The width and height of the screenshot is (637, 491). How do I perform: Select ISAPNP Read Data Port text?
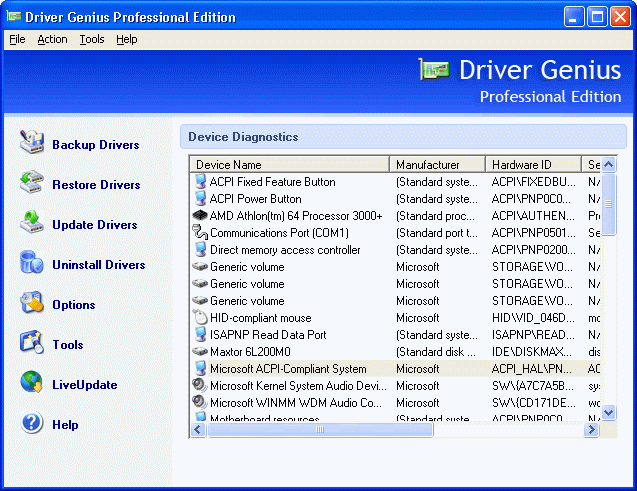pyautogui.click(x=268, y=335)
